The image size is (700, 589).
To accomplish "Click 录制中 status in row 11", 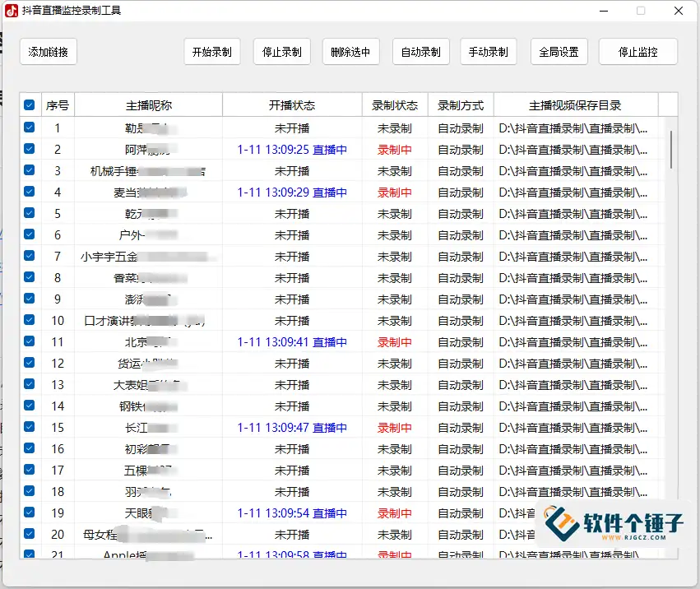I will point(395,342).
